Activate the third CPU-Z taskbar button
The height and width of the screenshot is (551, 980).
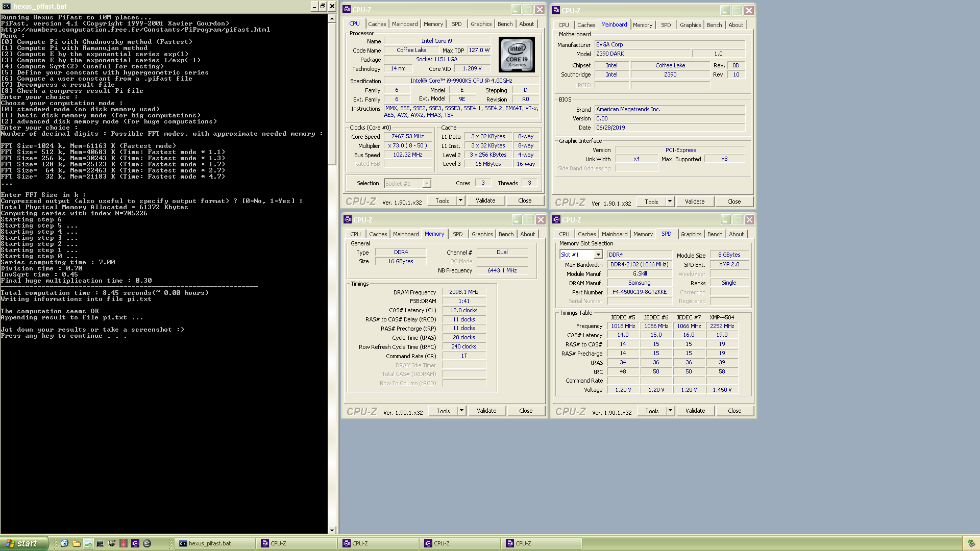[460, 543]
